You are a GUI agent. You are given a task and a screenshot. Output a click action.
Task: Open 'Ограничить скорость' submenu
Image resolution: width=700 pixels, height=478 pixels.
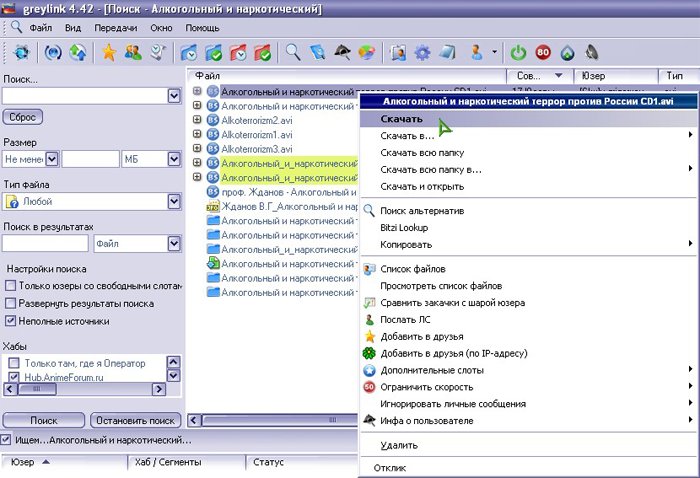tap(529, 387)
